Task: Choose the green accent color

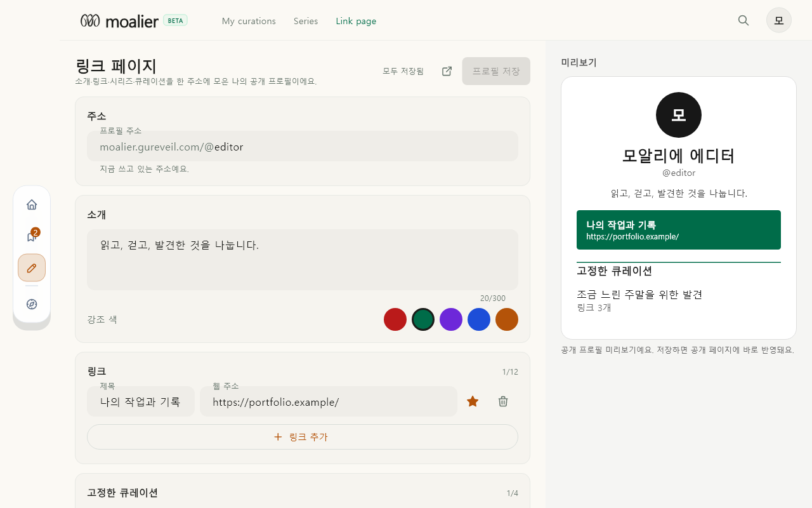Action: coord(423,319)
